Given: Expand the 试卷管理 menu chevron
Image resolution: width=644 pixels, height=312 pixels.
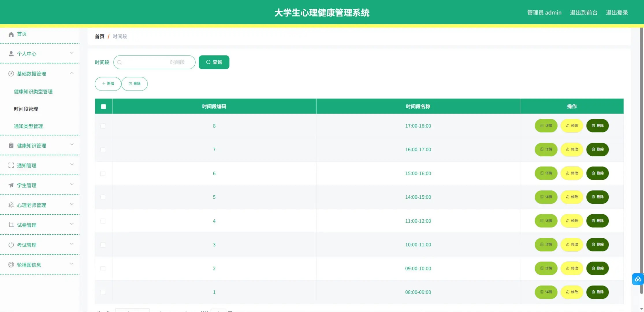Looking at the screenshot, I should (72, 224).
